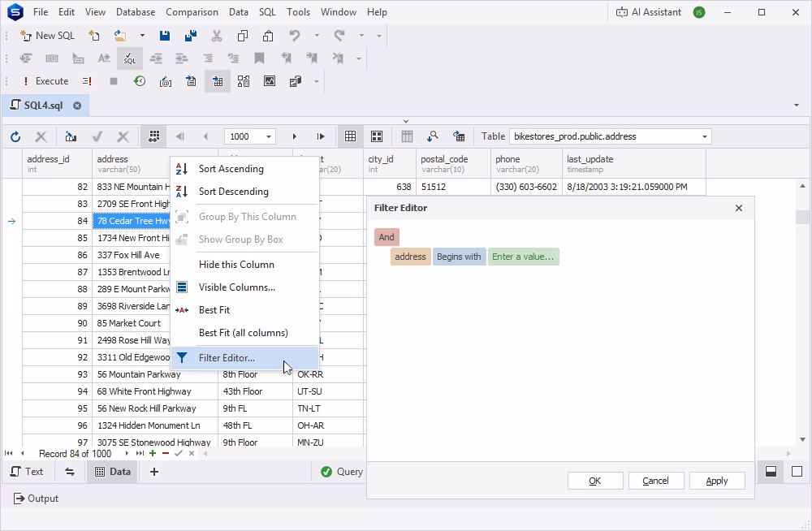Click the Paste icon in toolbar
Screen dimensions: 812x531
pyautogui.click(x=268, y=36)
